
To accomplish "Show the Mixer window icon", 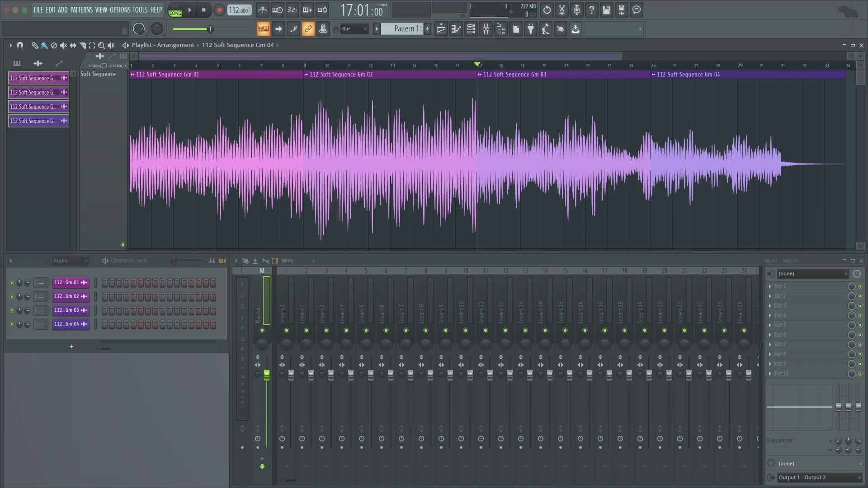I will click(x=486, y=29).
